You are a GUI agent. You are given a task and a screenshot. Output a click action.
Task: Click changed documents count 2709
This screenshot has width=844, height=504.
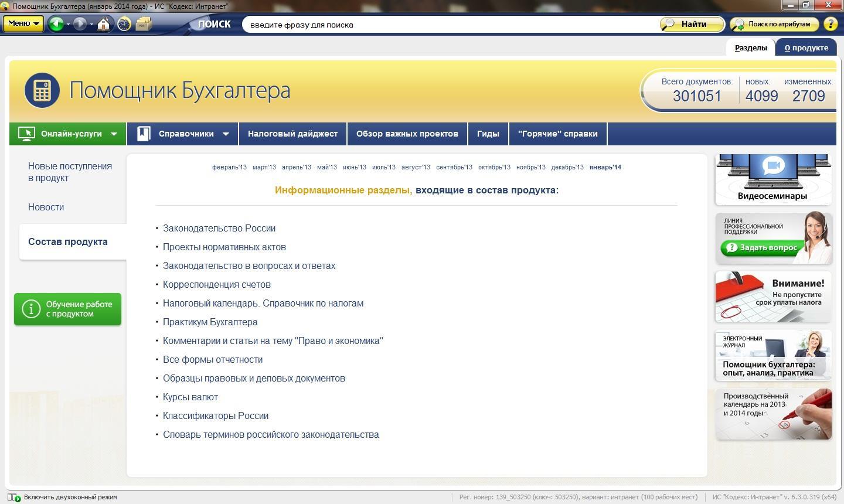point(808,96)
